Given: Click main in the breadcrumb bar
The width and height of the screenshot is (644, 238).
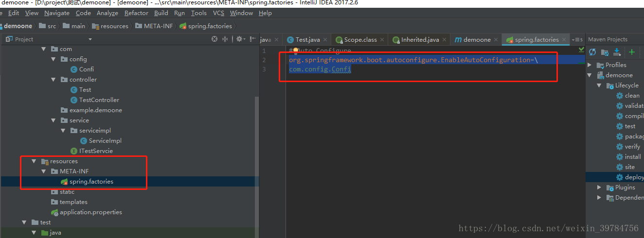Looking at the screenshot, I should point(78,26).
